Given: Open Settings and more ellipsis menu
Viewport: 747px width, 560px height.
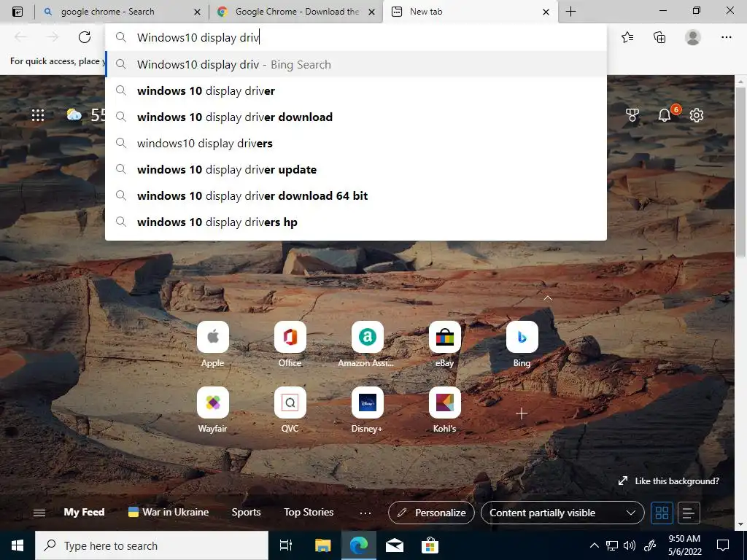Looking at the screenshot, I should pos(726,37).
